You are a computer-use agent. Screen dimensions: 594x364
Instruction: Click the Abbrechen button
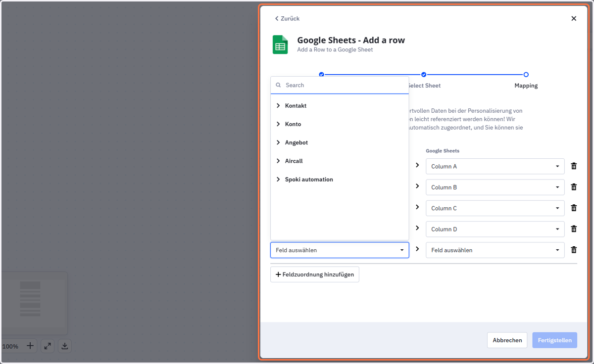click(x=507, y=340)
